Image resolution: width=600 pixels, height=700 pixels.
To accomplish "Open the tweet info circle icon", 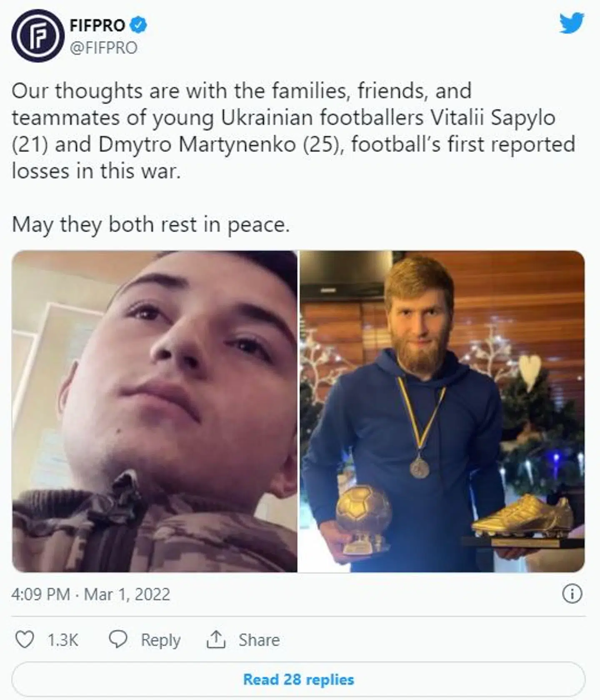I will pyautogui.click(x=572, y=594).
